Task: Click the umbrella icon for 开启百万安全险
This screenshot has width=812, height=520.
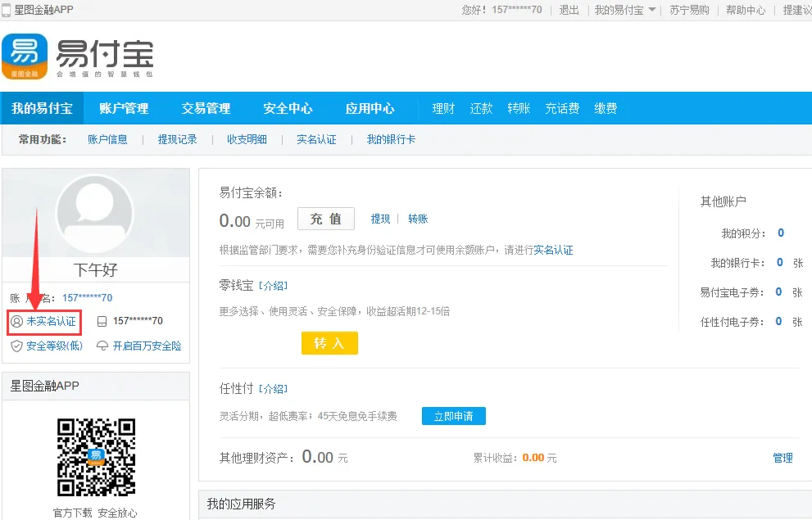Action: (102, 346)
